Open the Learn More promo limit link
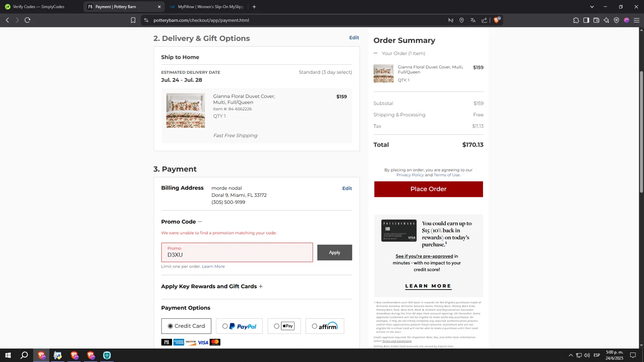This screenshot has height=362, width=644. coord(213,266)
